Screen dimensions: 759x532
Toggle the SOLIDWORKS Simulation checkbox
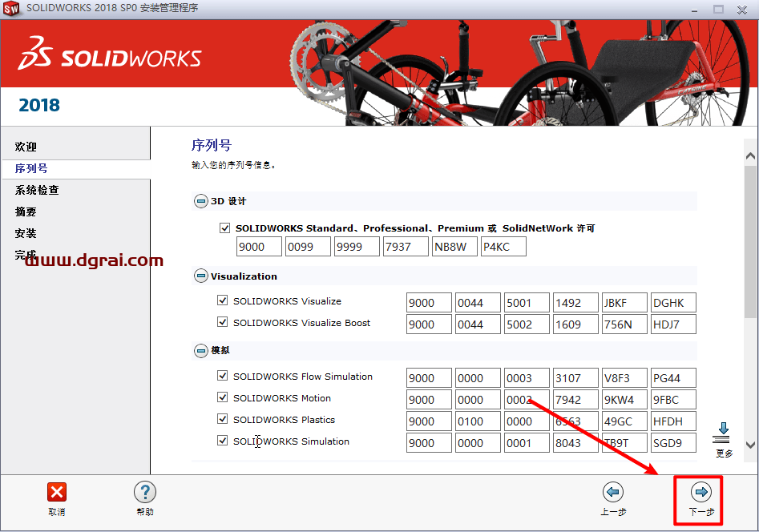(222, 441)
